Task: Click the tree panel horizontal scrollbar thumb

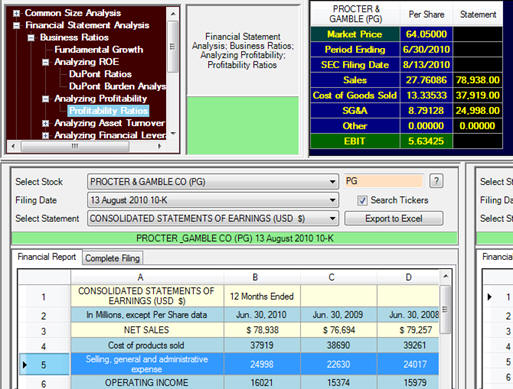Action: (75, 146)
